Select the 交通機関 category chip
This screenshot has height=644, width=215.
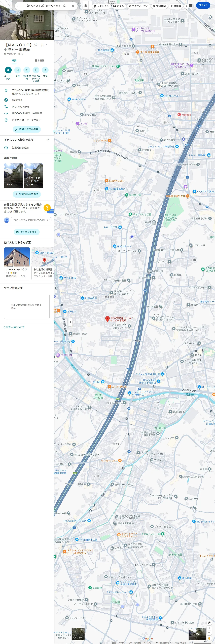(x=159, y=6)
